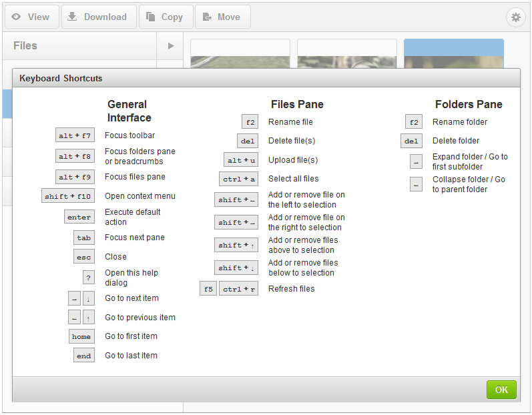Click 'Collapse folder / Go to parent folder'

[x=469, y=184]
